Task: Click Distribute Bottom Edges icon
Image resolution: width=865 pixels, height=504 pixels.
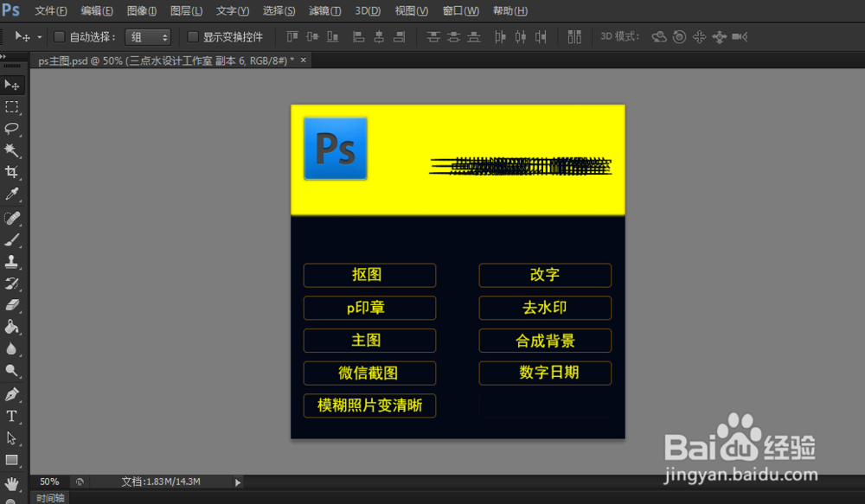Action: pos(474,37)
